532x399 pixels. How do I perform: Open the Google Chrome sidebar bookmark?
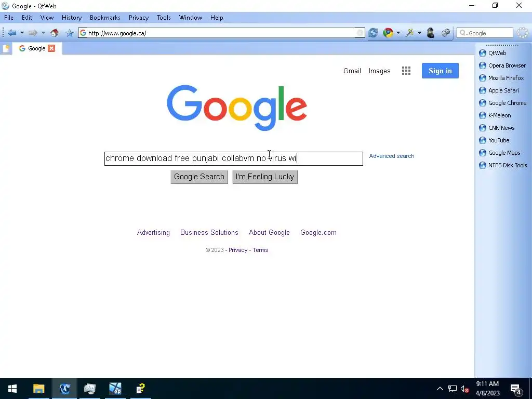pyautogui.click(x=502, y=103)
